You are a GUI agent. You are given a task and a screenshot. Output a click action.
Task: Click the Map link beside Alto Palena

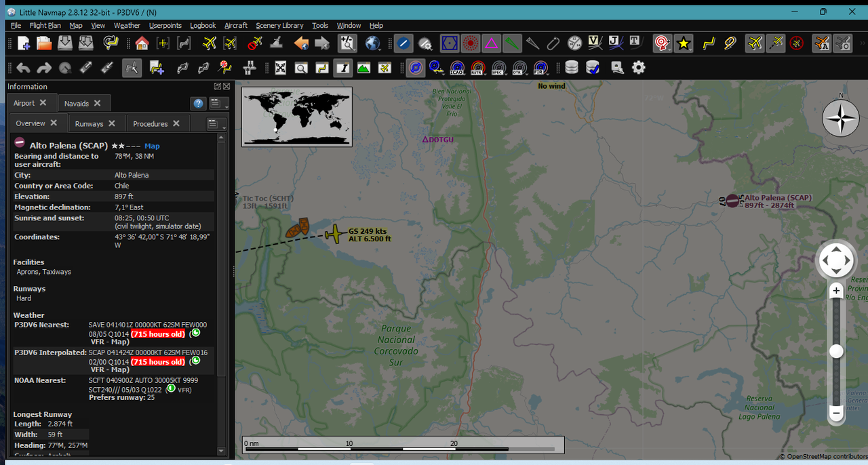pyautogui.click(x=152, y=146)
